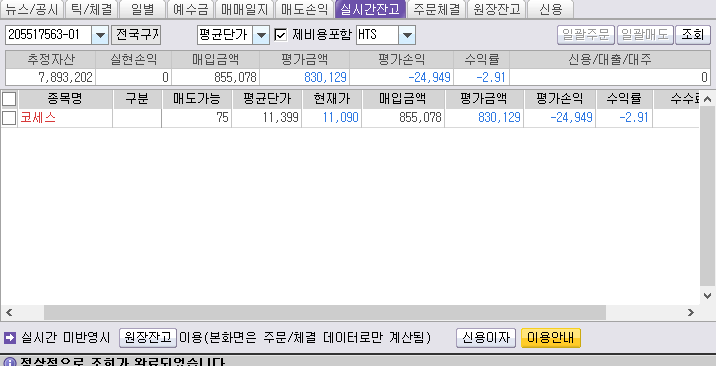
Task: Click the horizontal scrollbar left arrow
Action: pyautogui.click(x=9, y=313)
